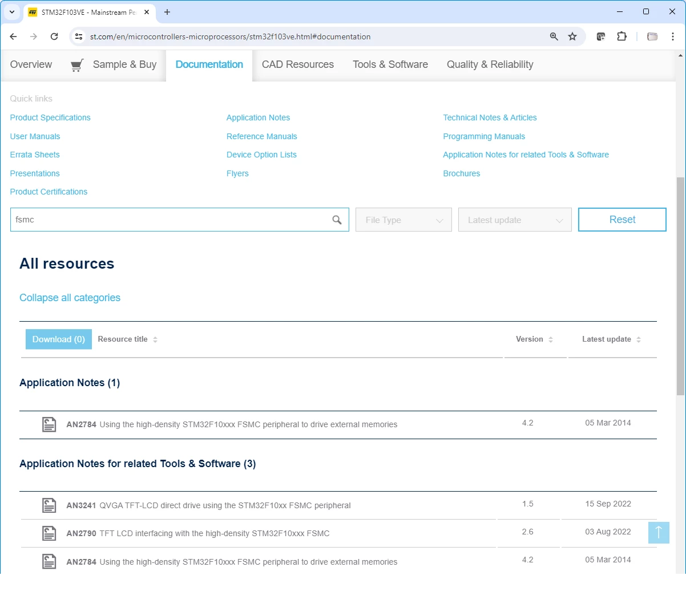The image size is (686, 616).
Task: Open Technical Notes & Articles link
Action: (490, 117)
